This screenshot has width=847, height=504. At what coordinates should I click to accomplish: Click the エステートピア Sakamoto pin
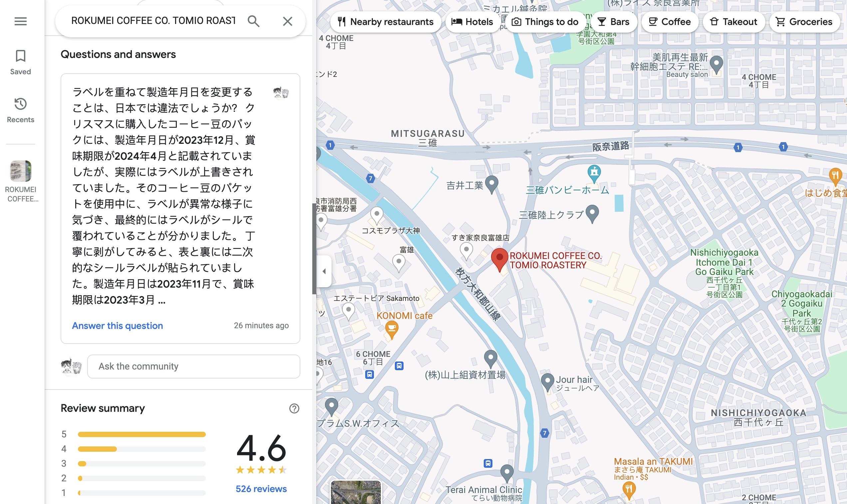pyautogui.click(x=348, y=311)
